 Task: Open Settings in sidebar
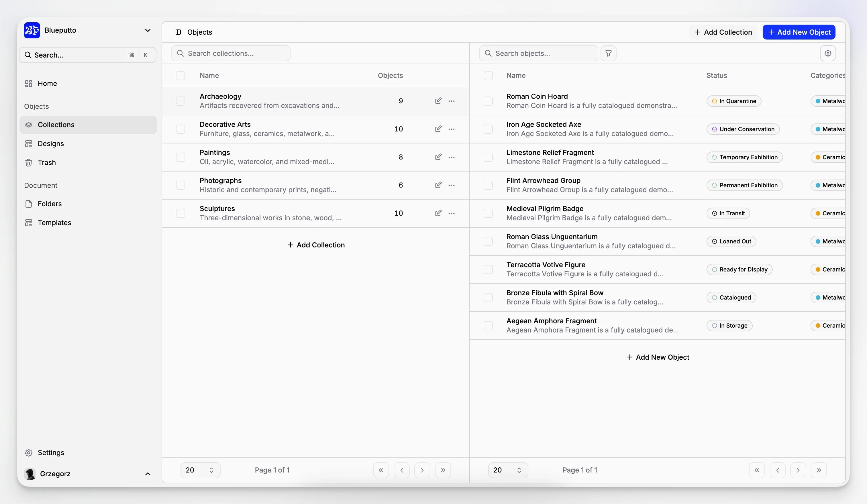[88, 452]
